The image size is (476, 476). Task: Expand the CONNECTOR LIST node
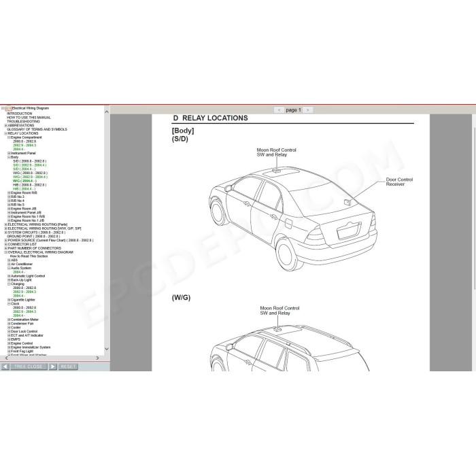point(5,244)
